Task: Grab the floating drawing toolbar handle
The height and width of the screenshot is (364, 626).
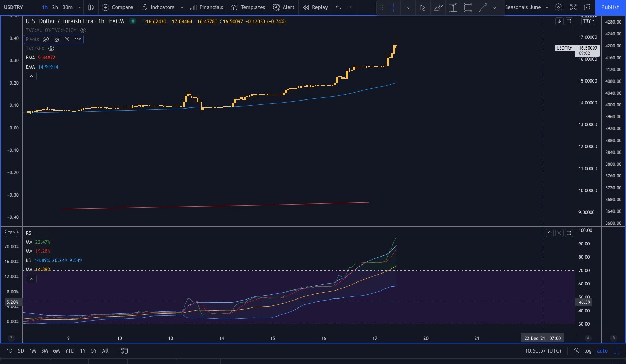Action: [x=381, y=8]
